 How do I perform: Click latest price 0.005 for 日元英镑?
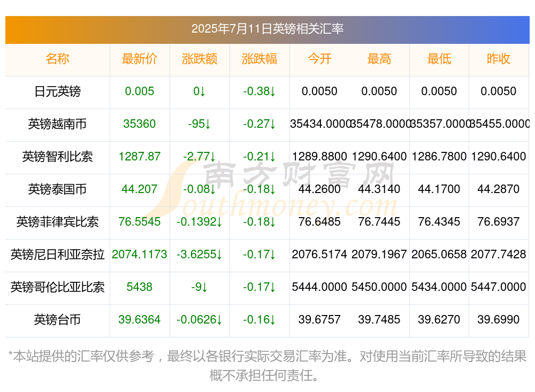[140, 91]
